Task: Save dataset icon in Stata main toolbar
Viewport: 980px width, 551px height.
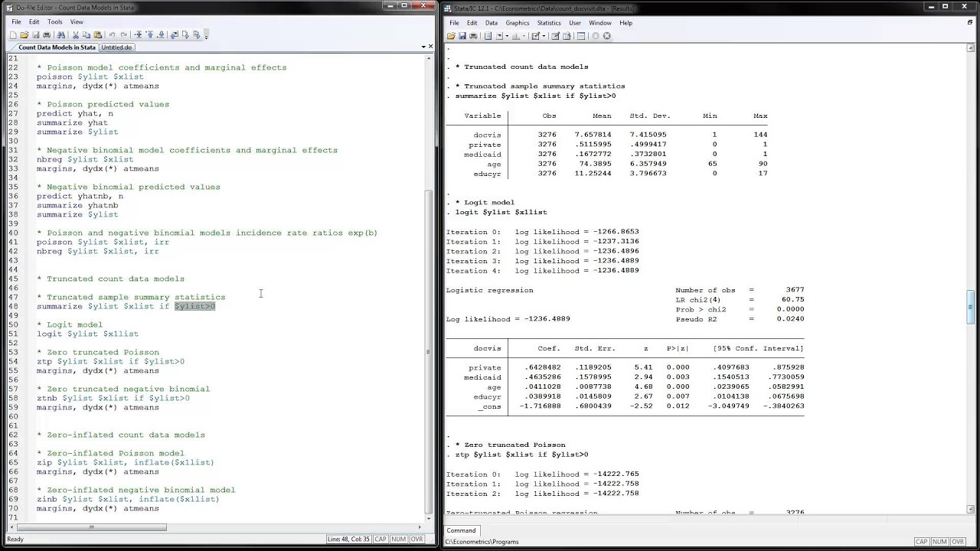Action: pyautogui.click(x=462, y=36)
